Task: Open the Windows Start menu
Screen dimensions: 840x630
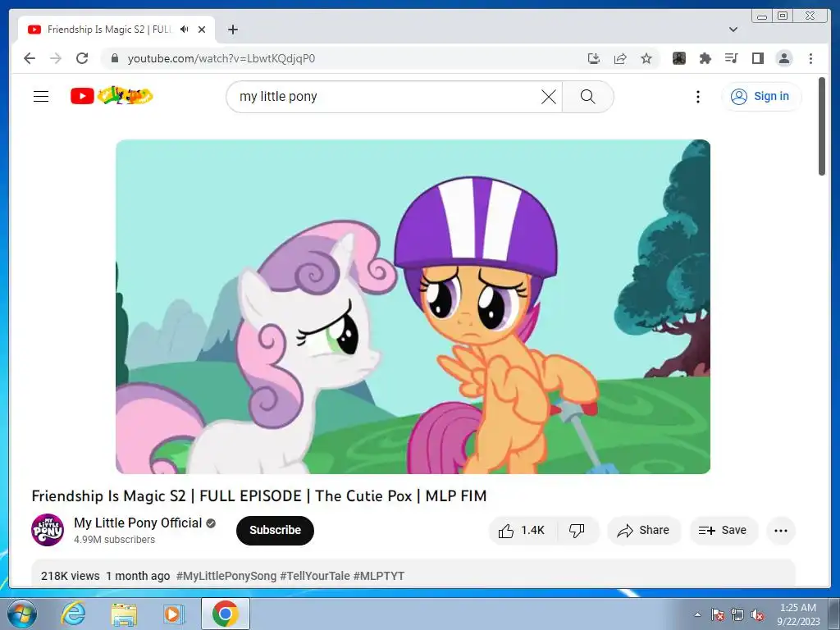Action: pyautogui.click(x=22, y=614)
